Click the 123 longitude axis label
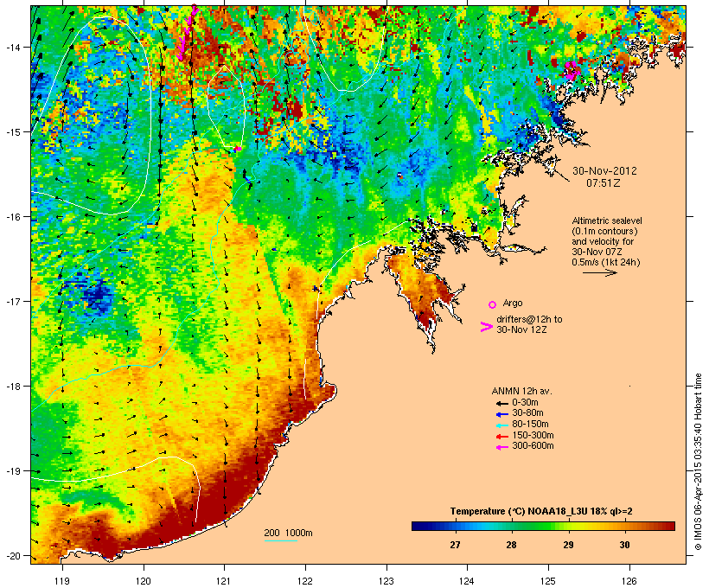 [x=386, y=581]
